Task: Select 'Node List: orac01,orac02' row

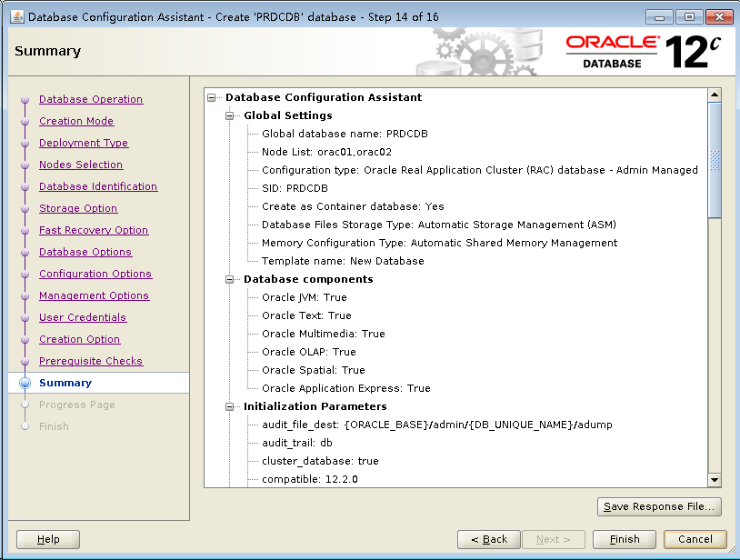Action: point(326,152)
